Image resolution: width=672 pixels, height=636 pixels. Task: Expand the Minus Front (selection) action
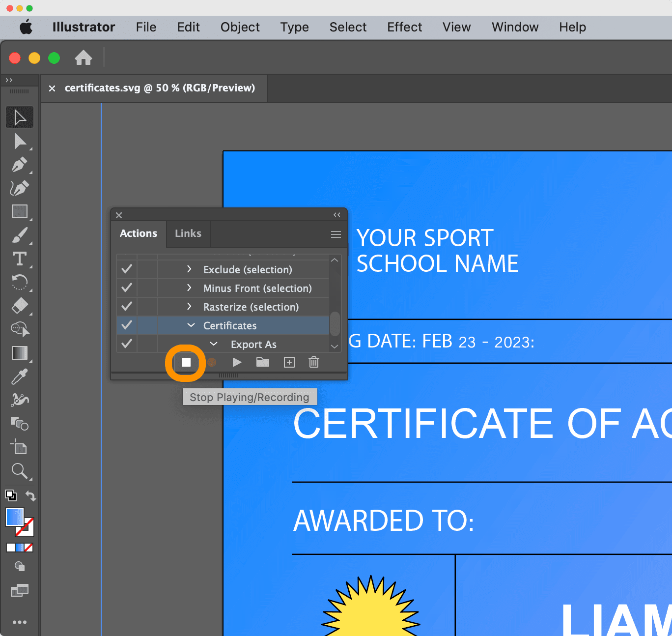tap(189, 288)
